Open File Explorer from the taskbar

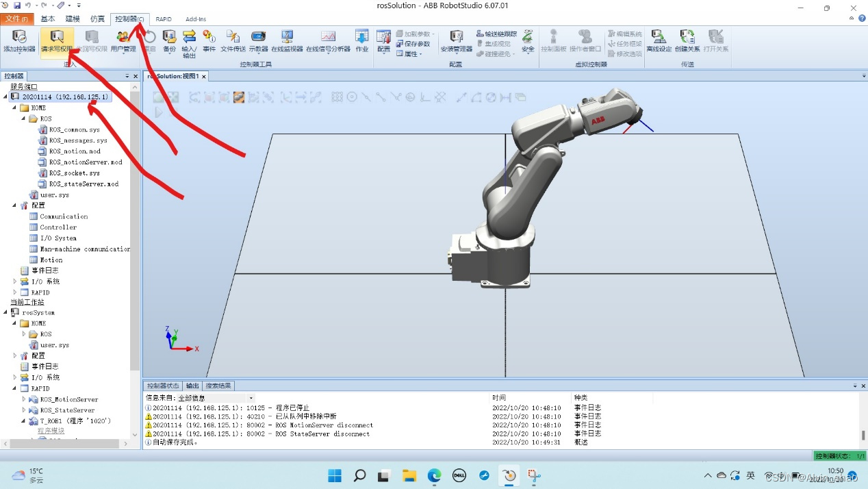coord(409,475)
